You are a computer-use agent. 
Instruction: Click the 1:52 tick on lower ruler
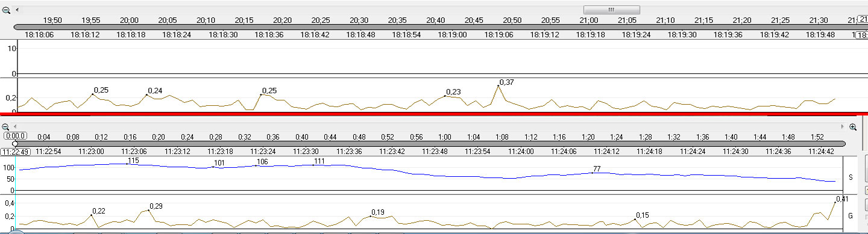pos(817,137)
